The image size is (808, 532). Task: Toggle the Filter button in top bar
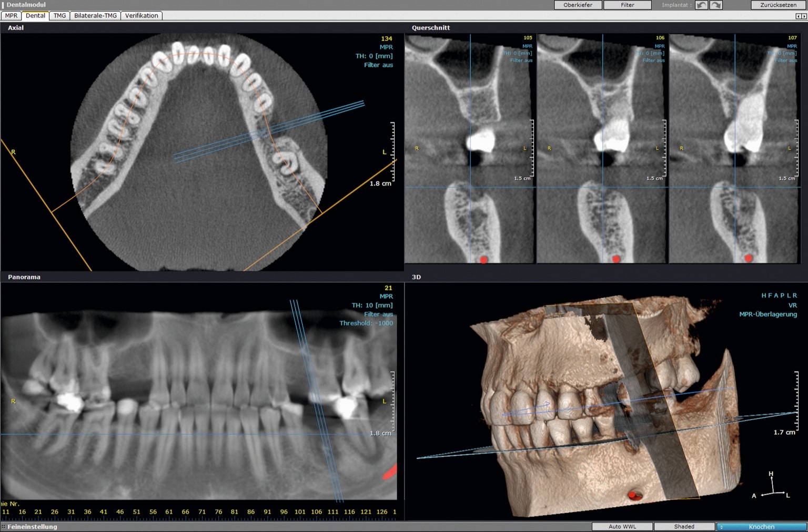627,5
